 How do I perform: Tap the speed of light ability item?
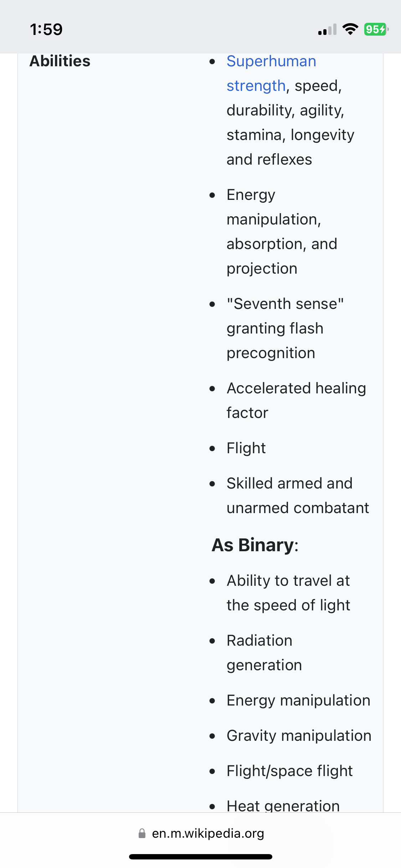[x=288, y=593]
